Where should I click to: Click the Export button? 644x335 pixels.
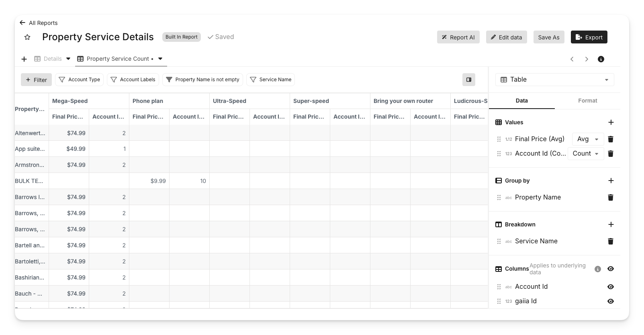coord(589,37)
